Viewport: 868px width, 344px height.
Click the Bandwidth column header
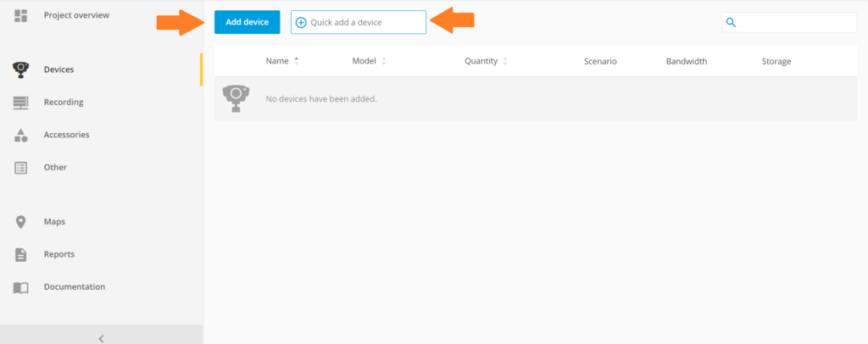pos(687,61)
